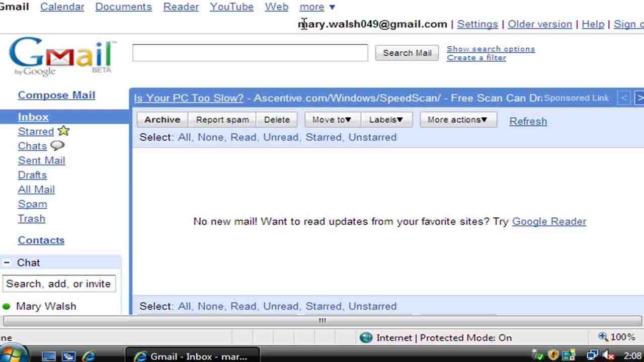The image size is (644, 362).
Task: Open Reader from the top bar
Action: click(x=181, y=7)
